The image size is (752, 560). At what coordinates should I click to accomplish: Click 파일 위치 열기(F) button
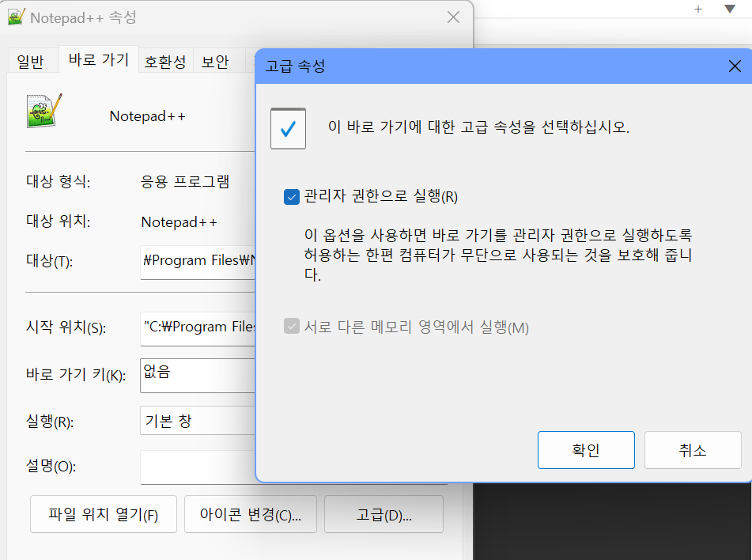click(x=103, y=514)
